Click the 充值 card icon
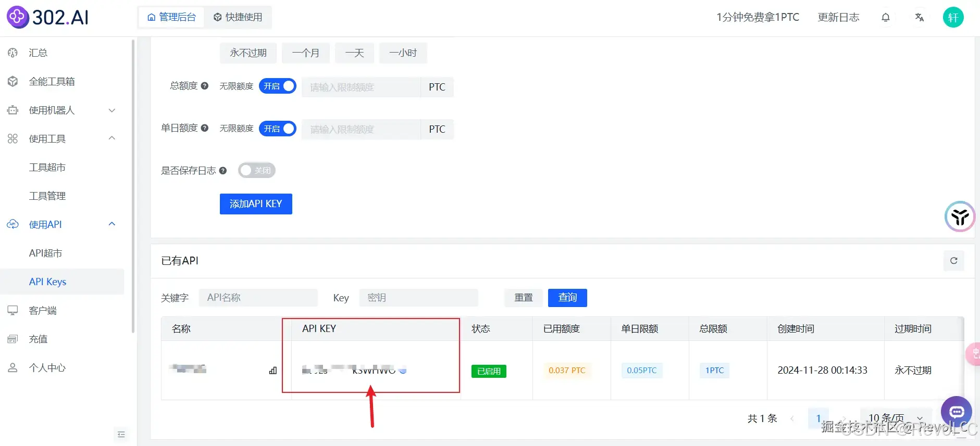 tap(13, 339)
